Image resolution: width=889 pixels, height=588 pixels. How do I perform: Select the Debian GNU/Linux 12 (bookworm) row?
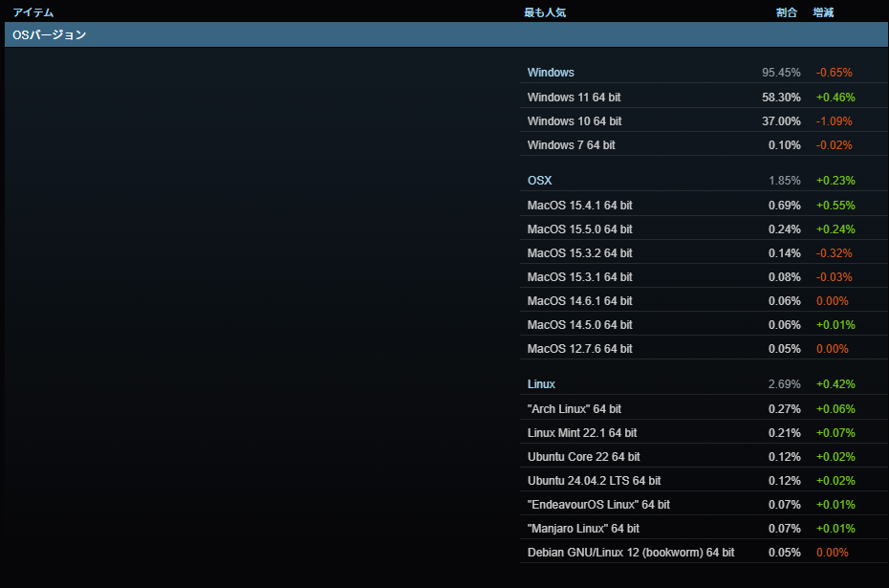tap(704, 552)
